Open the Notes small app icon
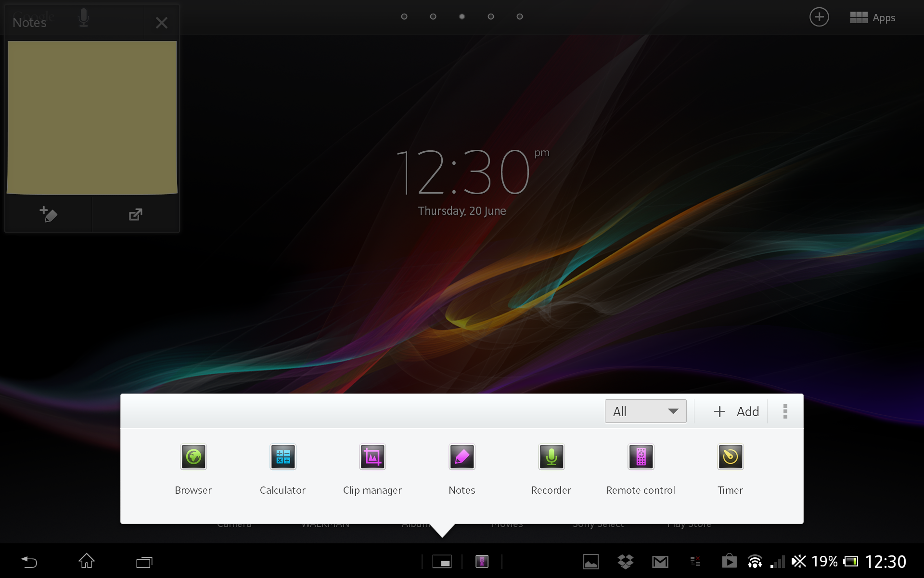 point(462,457)
